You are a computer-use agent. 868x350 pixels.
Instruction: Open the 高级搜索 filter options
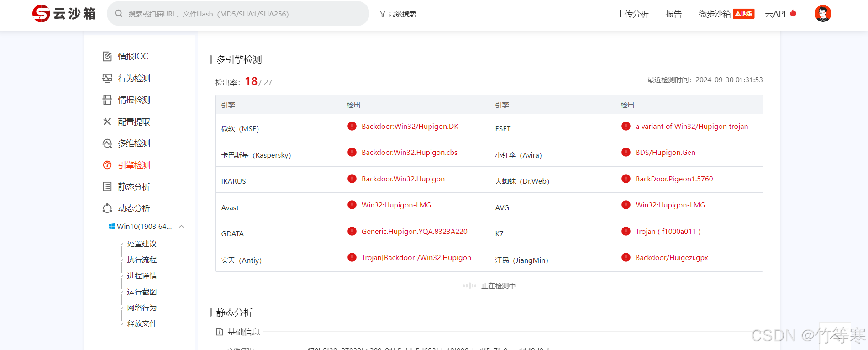tap(398, 14)
